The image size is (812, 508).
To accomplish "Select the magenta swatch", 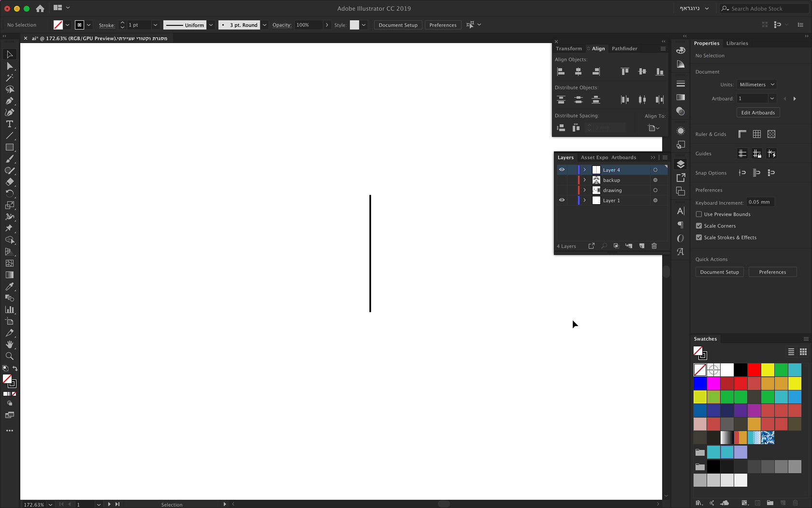I will point(713,384).
